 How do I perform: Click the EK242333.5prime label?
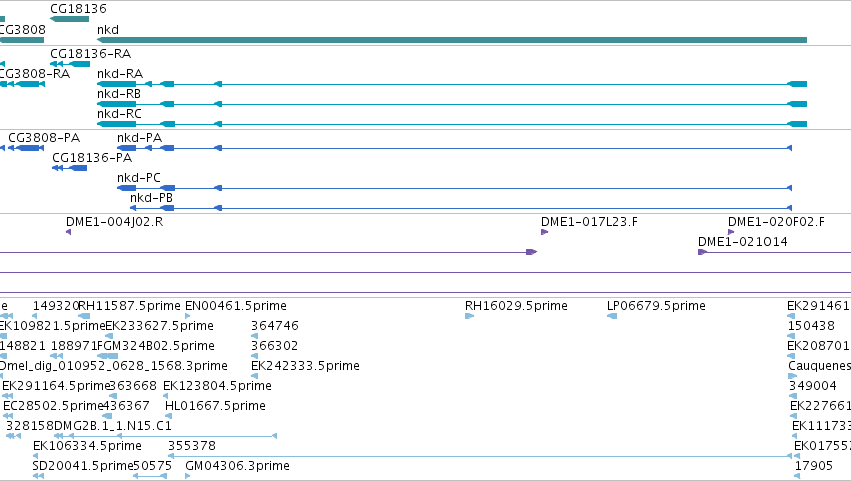click(306, 366)
